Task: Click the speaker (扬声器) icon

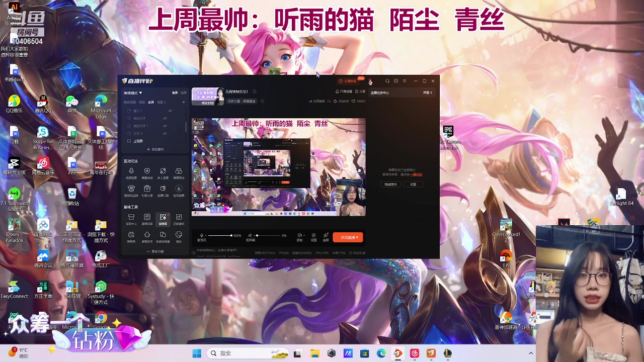Action: [x=250, y=235]
